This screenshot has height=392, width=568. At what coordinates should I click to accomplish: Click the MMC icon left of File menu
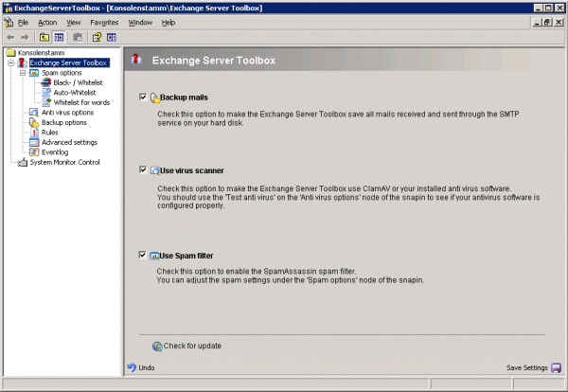coord(9,23)
